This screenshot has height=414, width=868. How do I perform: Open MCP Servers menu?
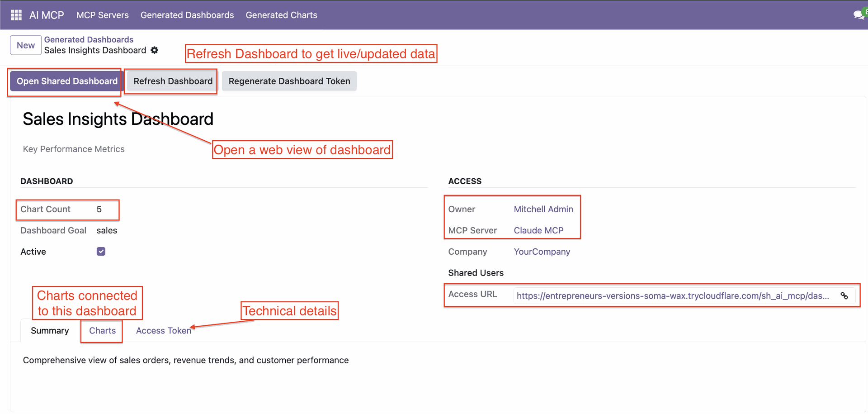(103, 15)
